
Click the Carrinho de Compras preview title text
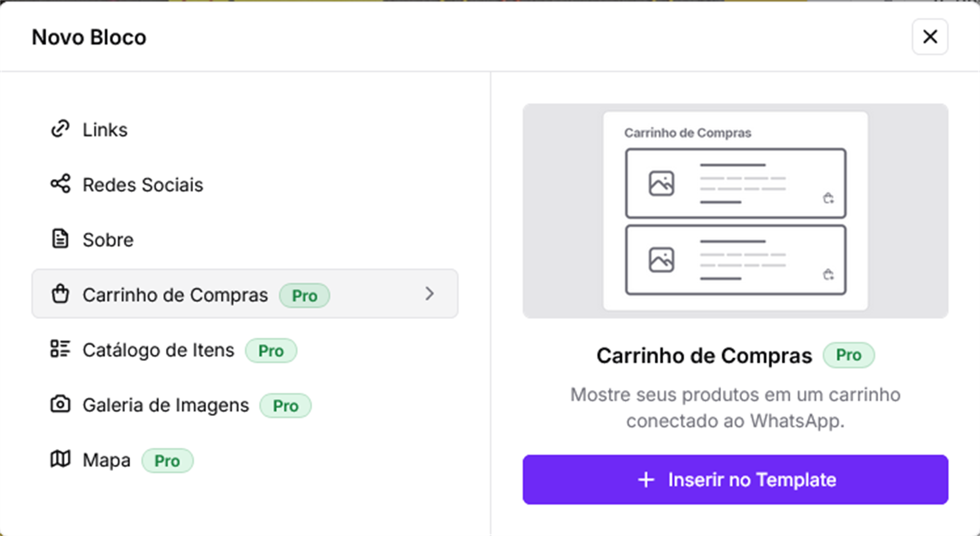point(688,133)
